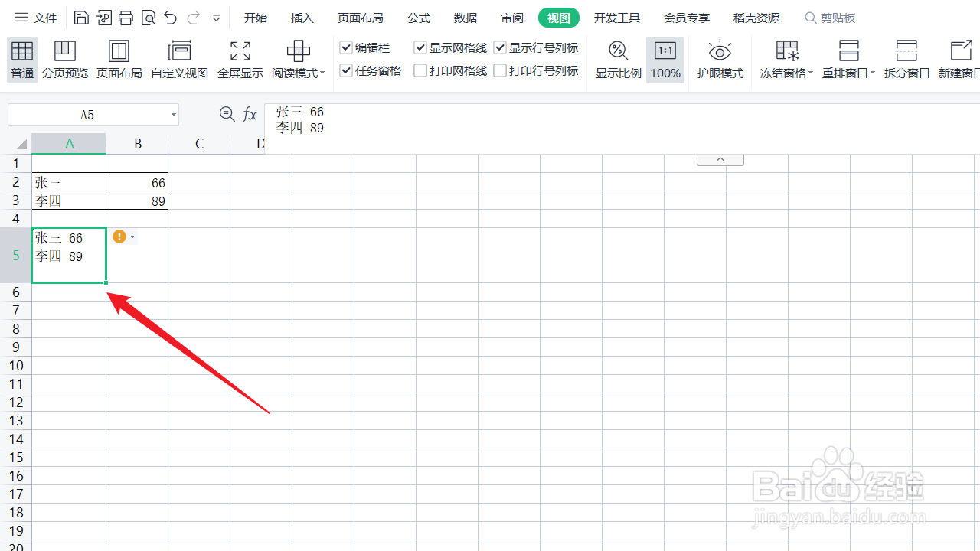Click the 重排窗口 icon

click(x=849, y=51)
